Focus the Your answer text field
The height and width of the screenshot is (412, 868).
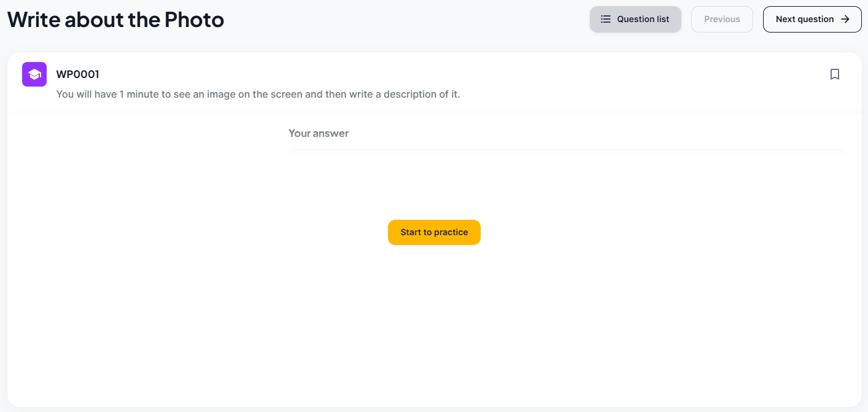click(x=567, y=153)
